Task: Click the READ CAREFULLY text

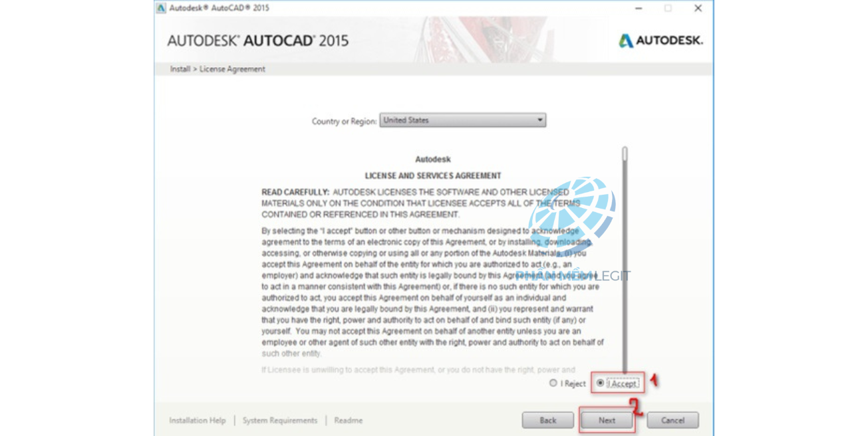Action: (295, 192)
